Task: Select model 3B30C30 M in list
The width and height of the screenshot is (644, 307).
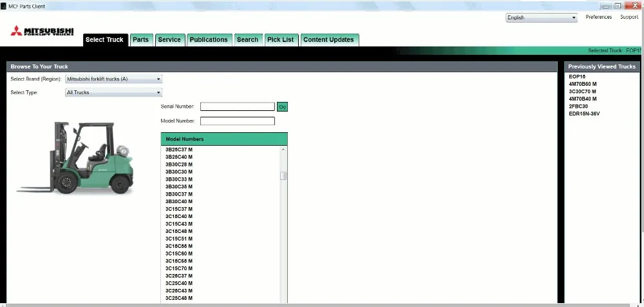Action: pyautogui.click(x=179, y=172)
